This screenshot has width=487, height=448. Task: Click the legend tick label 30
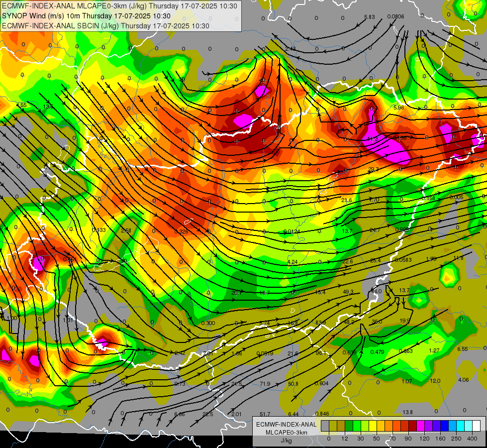point(361,439)
